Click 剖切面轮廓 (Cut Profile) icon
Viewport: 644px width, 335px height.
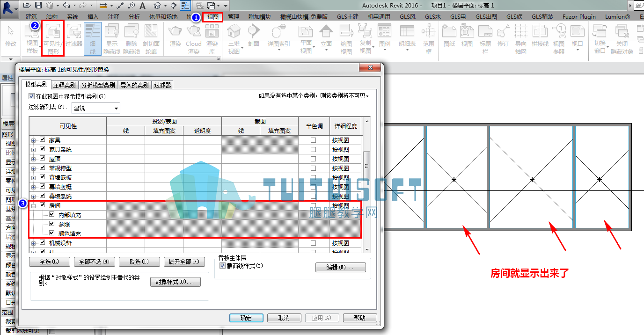(151, 39)
